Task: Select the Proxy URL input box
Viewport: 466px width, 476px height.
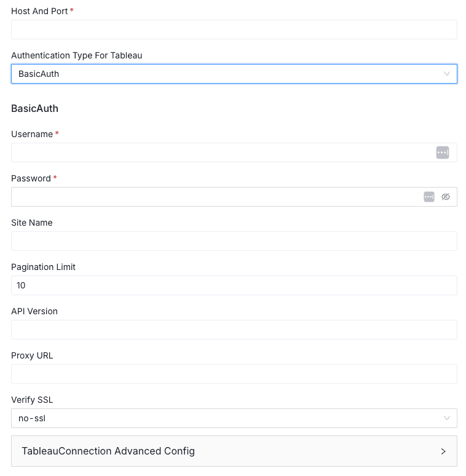Action: pyautogui.click(x=234, y=374)
